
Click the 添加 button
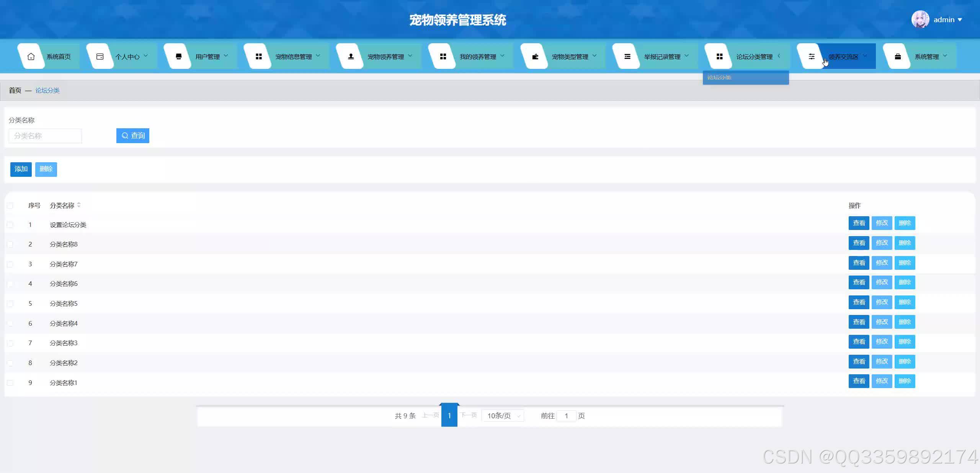click(x=21, y=169)
